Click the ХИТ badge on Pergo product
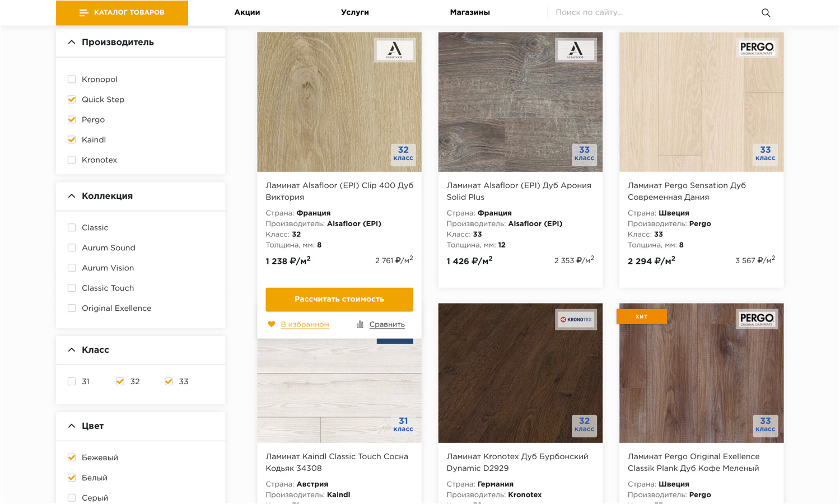The height and width of the screenshot is (504, 840). (641, 316)
